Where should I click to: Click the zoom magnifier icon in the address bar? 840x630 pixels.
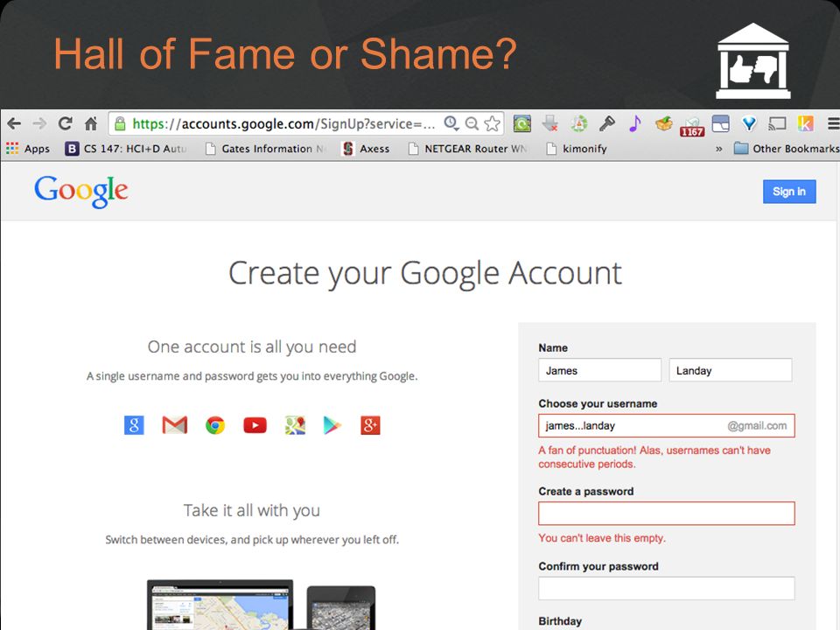(x=472, y=123)
